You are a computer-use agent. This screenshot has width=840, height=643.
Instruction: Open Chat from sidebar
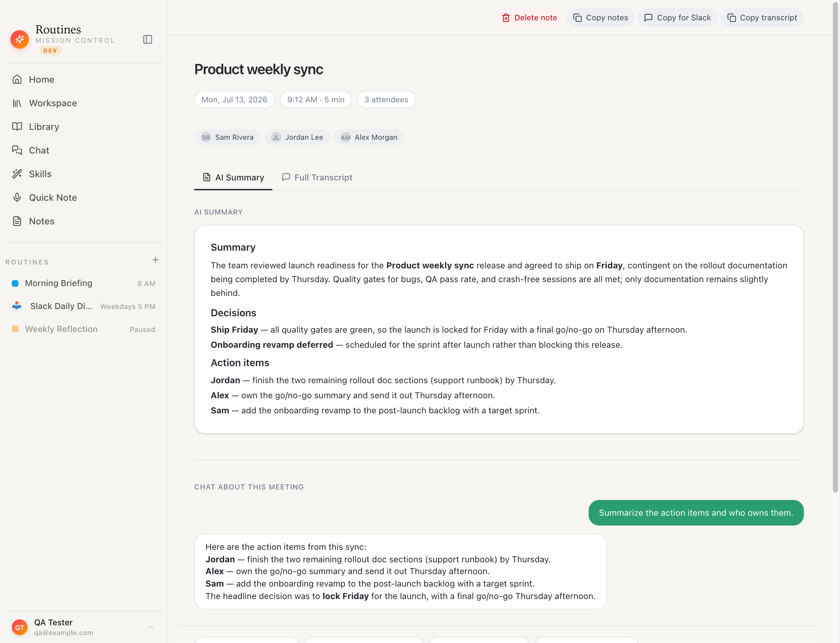[x=84, y=150]
